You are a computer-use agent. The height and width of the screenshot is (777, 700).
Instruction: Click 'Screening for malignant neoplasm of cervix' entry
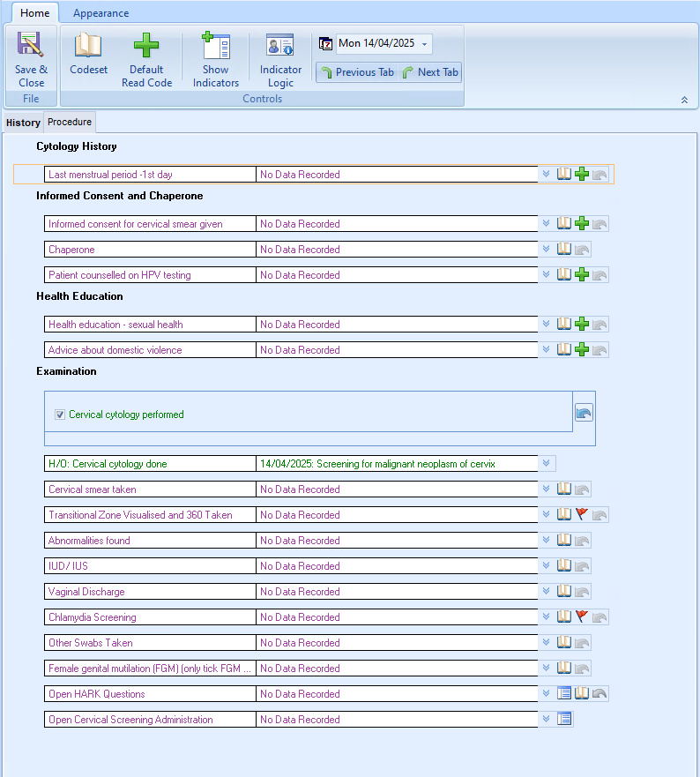(406, 464)
